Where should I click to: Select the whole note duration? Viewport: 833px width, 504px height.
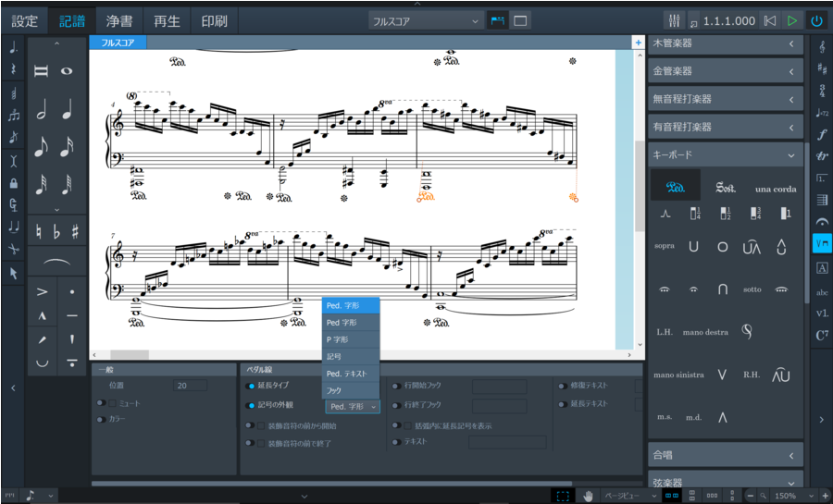[x=67, y=71]
